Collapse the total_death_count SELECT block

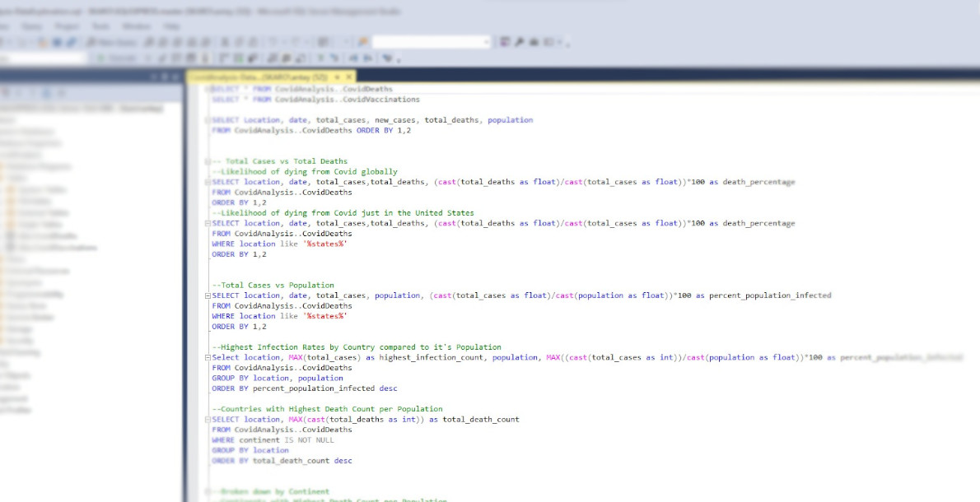pyautogui.click(x=208, y=419)
